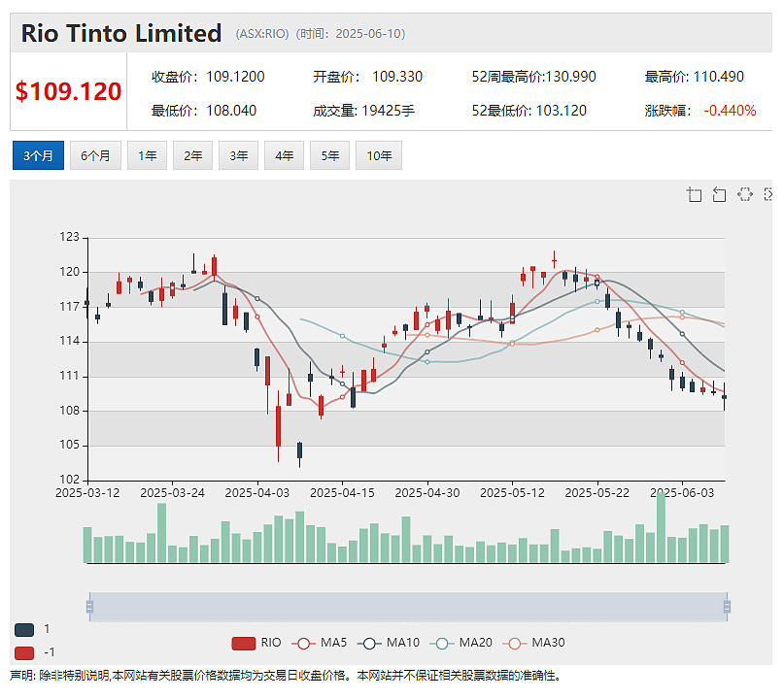Screen dimensions: 784x699
Task: Click the left handle of zoom slider
Action: pos(89,607)
